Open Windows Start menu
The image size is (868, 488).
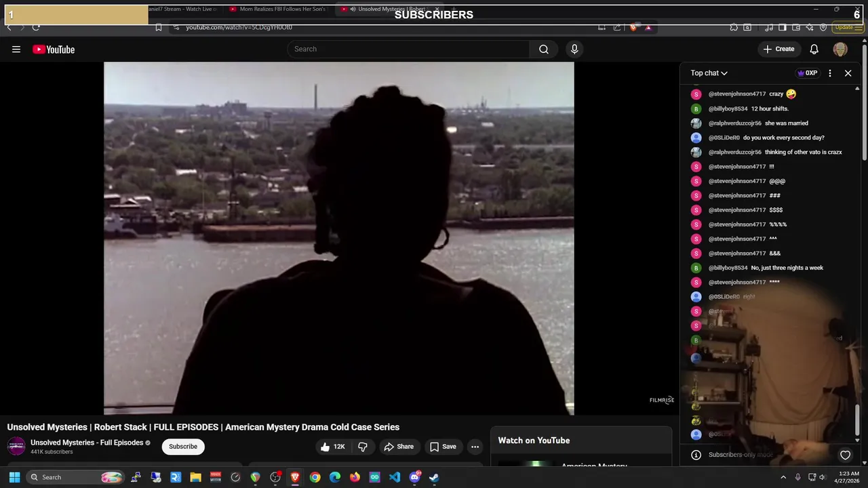14,477
